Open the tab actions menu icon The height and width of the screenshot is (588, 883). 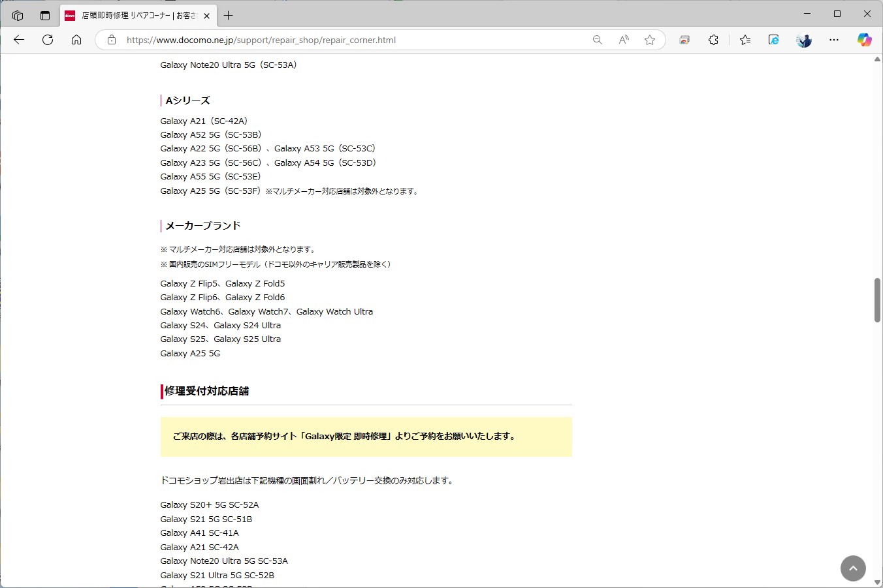click(x=45, y=15)
